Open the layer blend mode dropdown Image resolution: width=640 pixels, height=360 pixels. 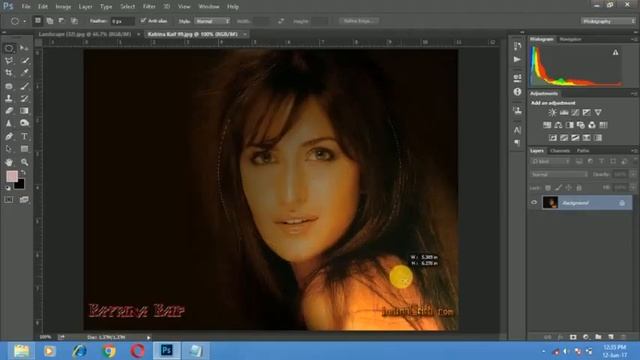559,174
